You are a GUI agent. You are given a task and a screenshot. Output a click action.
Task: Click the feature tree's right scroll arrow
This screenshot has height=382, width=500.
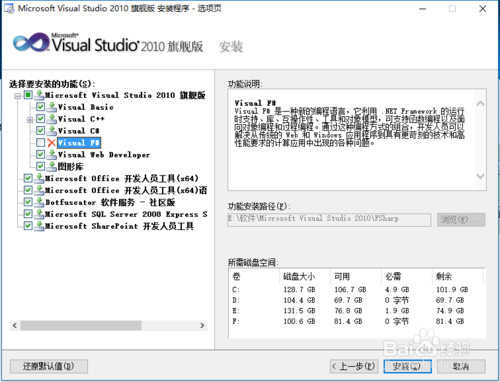[x=202, y=325]
